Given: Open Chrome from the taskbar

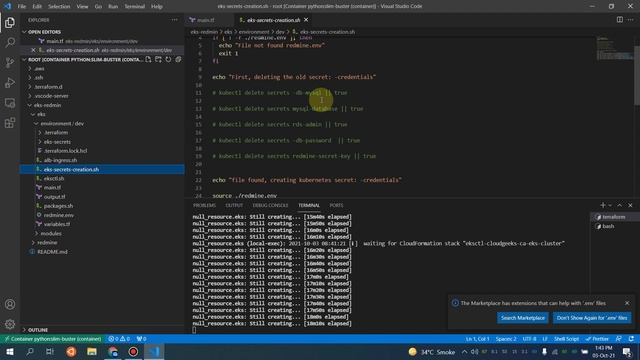Looking at the screenshot, I should [113, 351].
